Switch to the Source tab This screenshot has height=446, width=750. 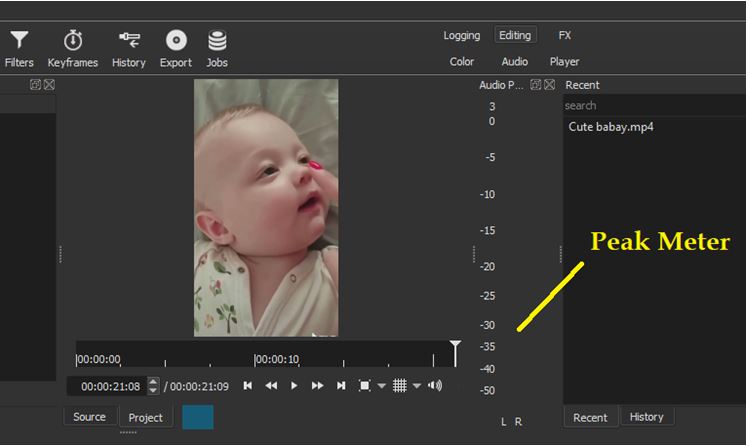89,417
